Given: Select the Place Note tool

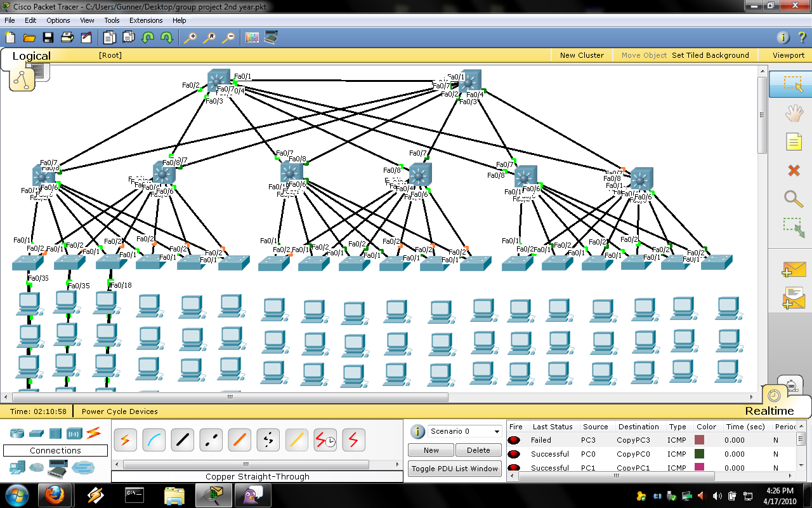Looking at the screenshot, I should [794, 141].
